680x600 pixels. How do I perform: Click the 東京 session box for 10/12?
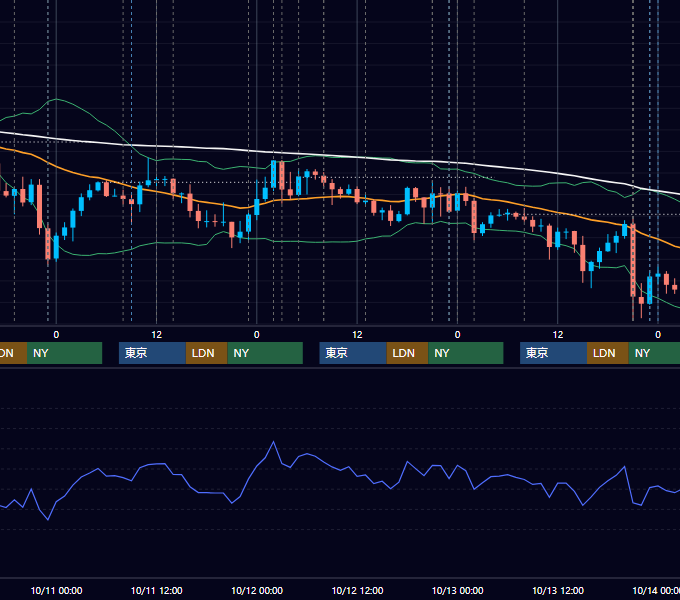click(x=353, y=353)
